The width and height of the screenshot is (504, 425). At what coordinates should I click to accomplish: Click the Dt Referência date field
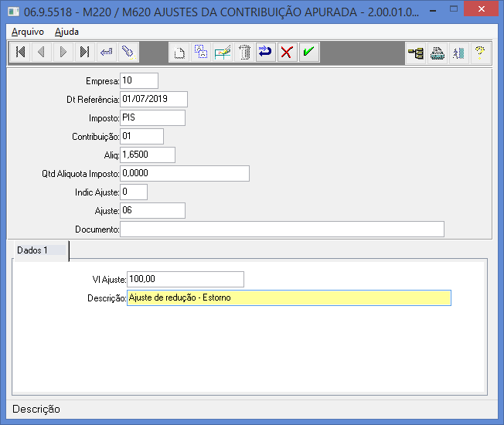(x=154, y=99)
